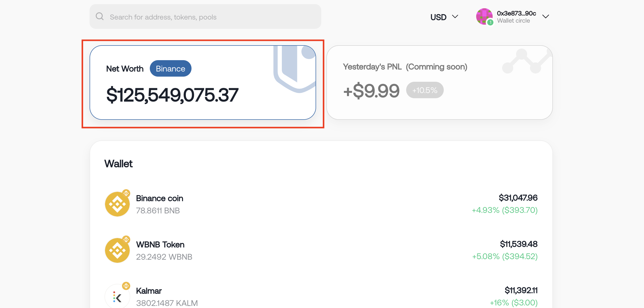The width and height of the screenshot is (644, 308).
Task: Click the $31,047.96 Binance coin value
Action: point(518,198)
